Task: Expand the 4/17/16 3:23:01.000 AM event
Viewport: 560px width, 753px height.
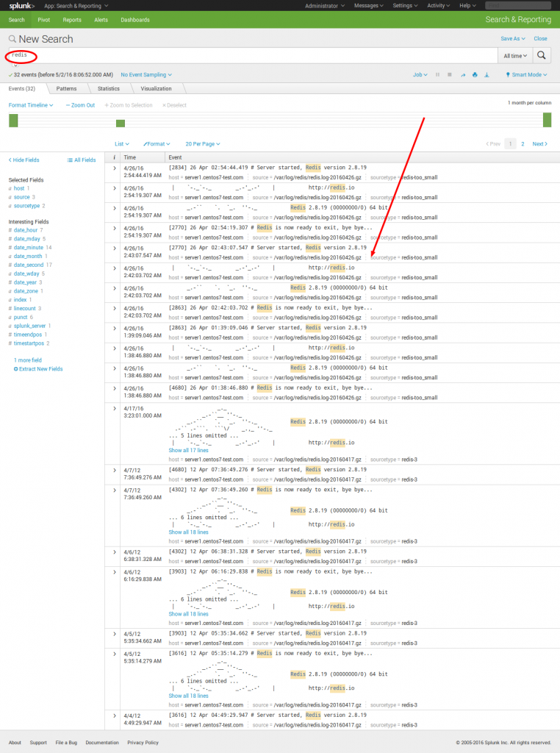Action: [115, 409]
